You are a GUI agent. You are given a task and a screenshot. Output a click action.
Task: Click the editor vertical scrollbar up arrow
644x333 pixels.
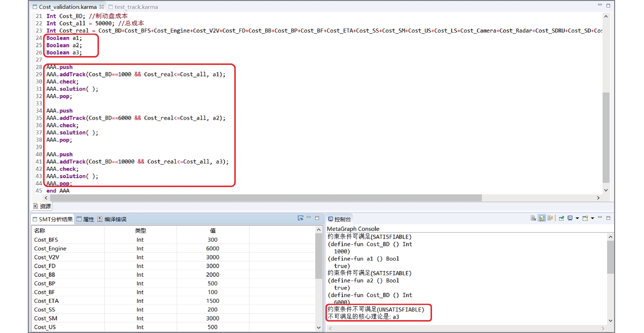(606, 17)
